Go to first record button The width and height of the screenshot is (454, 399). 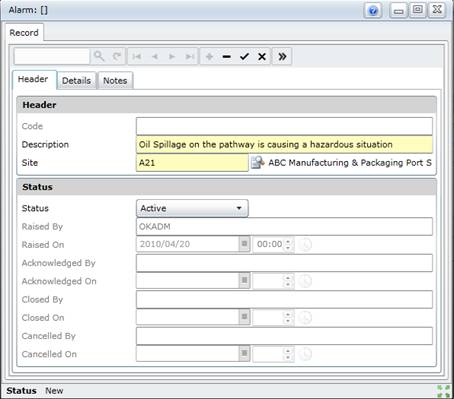[137, 56]
